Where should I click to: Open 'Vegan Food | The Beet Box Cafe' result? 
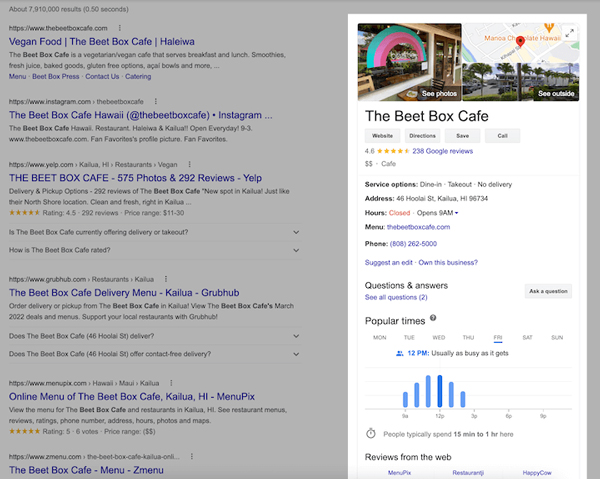tap(101, 41)
